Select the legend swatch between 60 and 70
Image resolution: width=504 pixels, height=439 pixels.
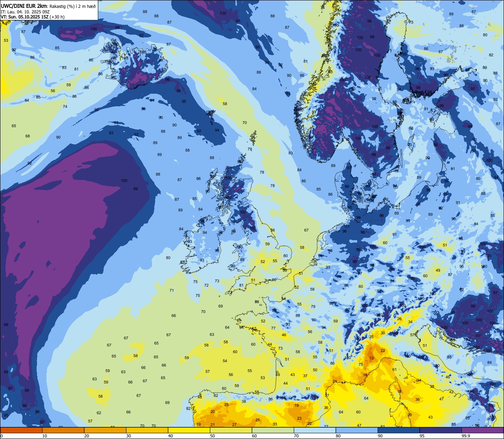[273, 430]
